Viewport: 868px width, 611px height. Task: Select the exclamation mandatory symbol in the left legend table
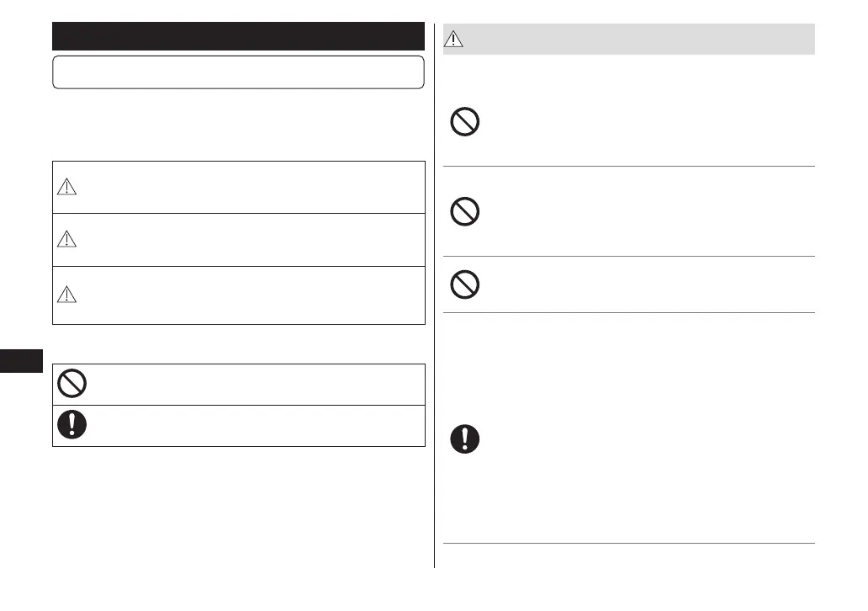[x=71, y=425]
